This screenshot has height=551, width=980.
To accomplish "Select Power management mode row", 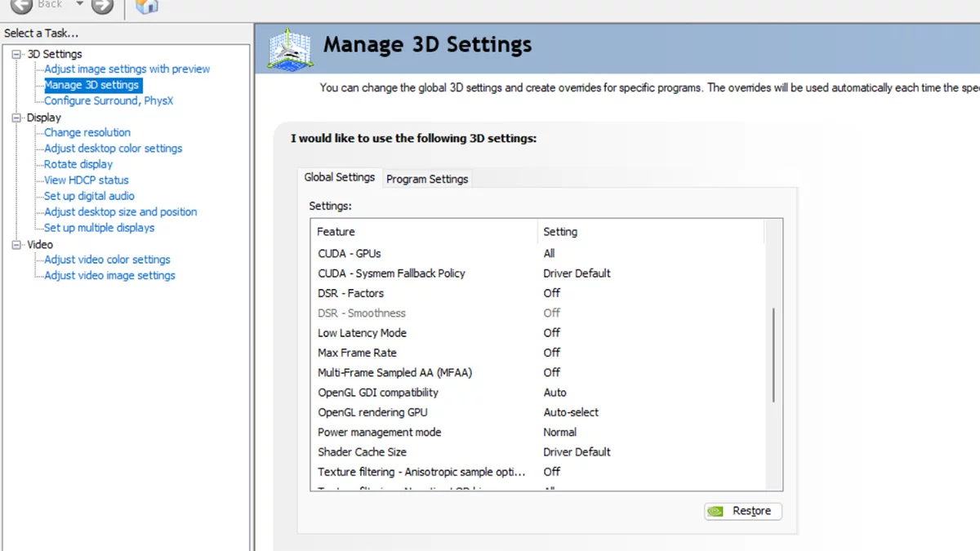I will pyautogui.click(x=538, y=432).
